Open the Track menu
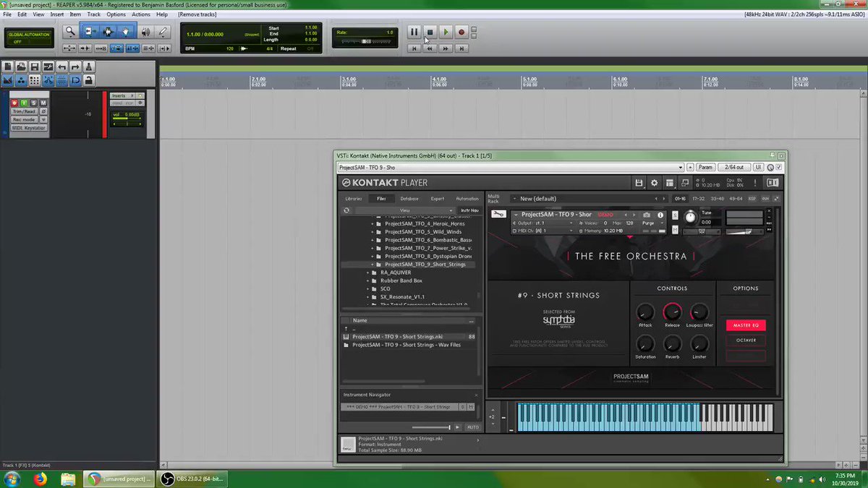Image resolution: width=868 pixels, height=488 pixels. coord(94,14)
